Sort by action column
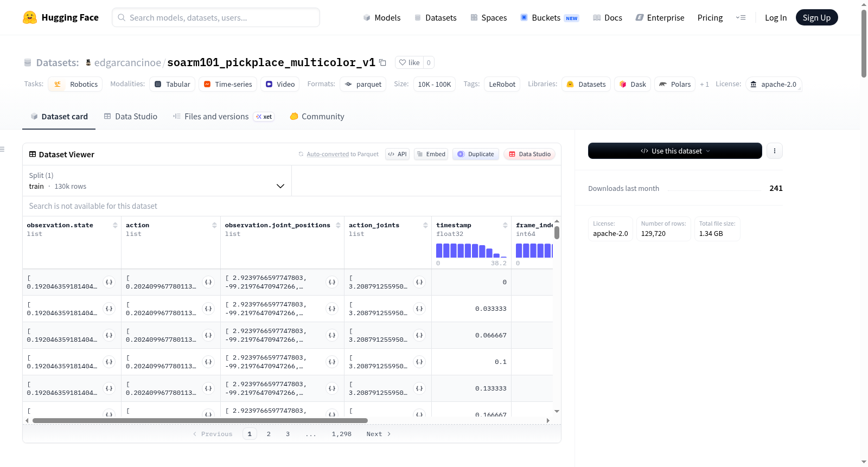 click(214, 225)
